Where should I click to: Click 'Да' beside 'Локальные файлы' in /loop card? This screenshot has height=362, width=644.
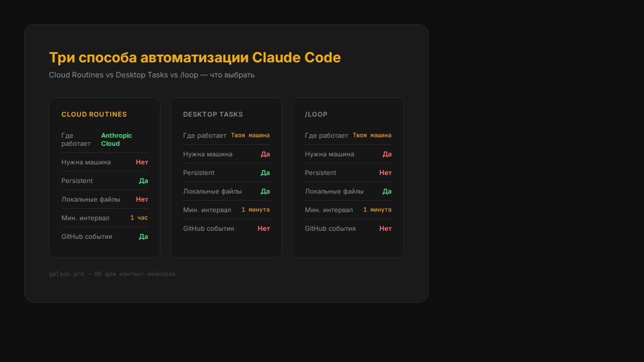tap(387, 192)
